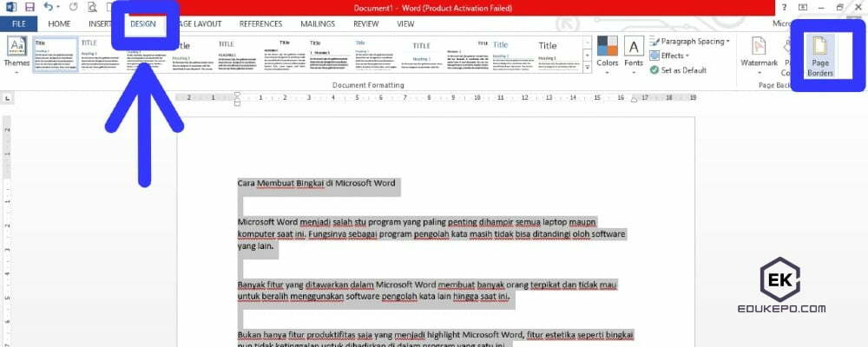Viewport: 868px width, 347px height.
Task: Open the Colors theme palette
Action: (608, 53)
